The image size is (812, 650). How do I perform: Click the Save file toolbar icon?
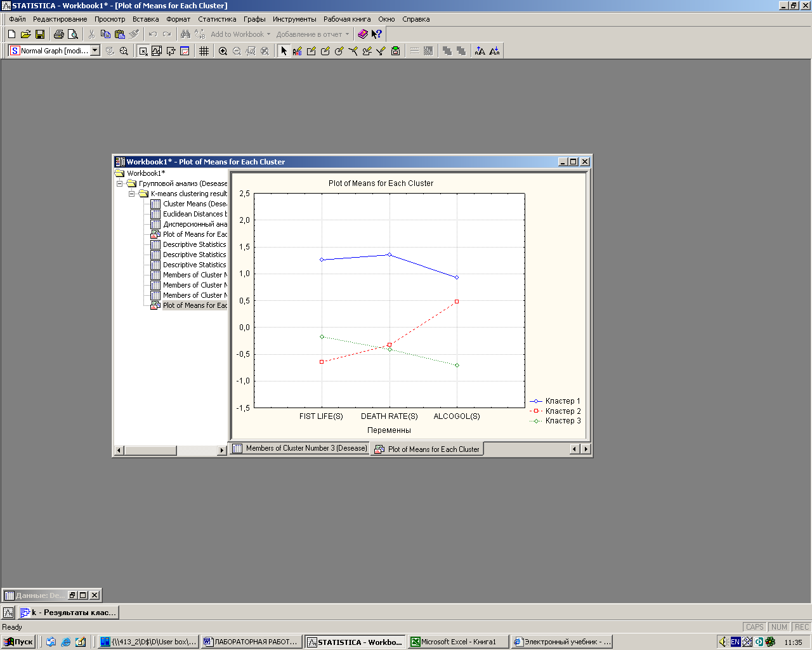click(39, 34)
